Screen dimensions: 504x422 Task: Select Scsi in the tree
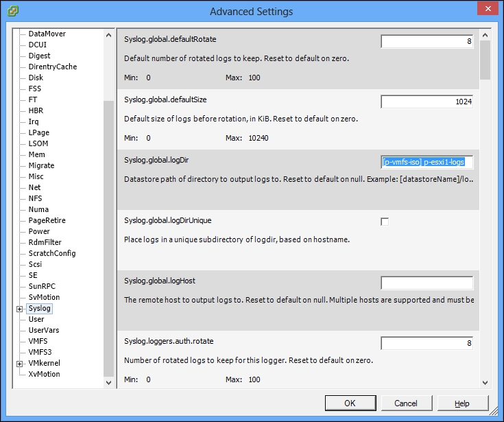(35, 264)
